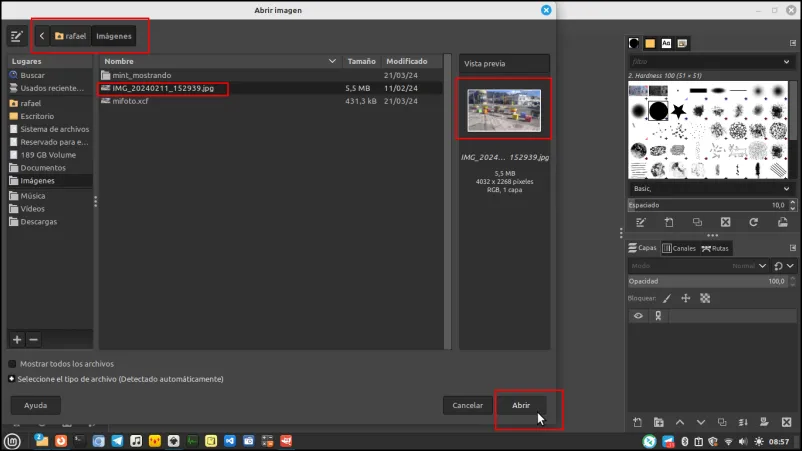
Task: Expand the brush filter dropdown
Action: 787,62
